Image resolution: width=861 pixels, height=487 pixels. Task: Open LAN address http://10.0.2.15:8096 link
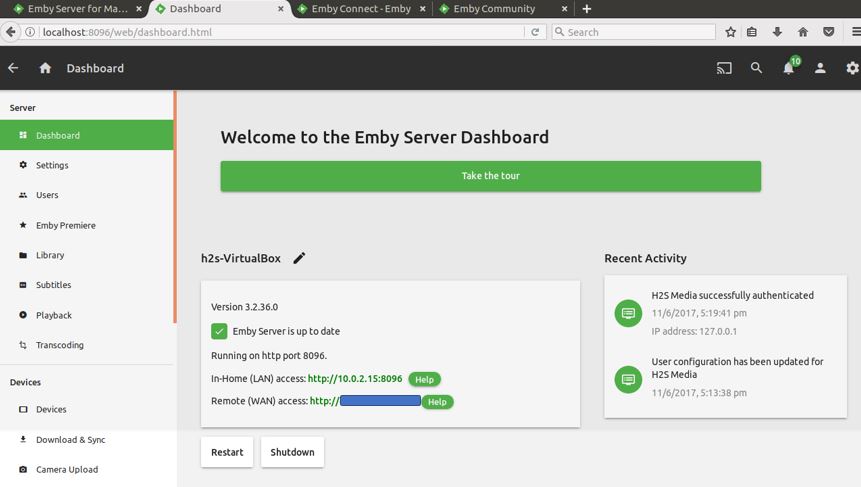coord(355,379)
